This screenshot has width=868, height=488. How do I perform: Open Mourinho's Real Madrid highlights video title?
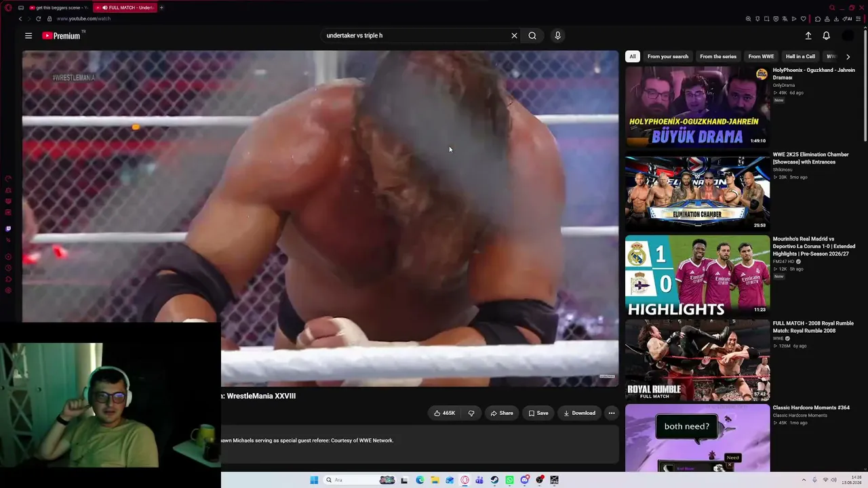click(x=814, y=247)
